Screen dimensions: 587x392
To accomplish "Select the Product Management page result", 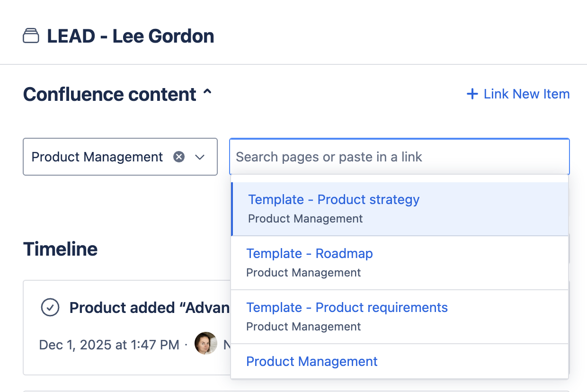I will [312, 362].
